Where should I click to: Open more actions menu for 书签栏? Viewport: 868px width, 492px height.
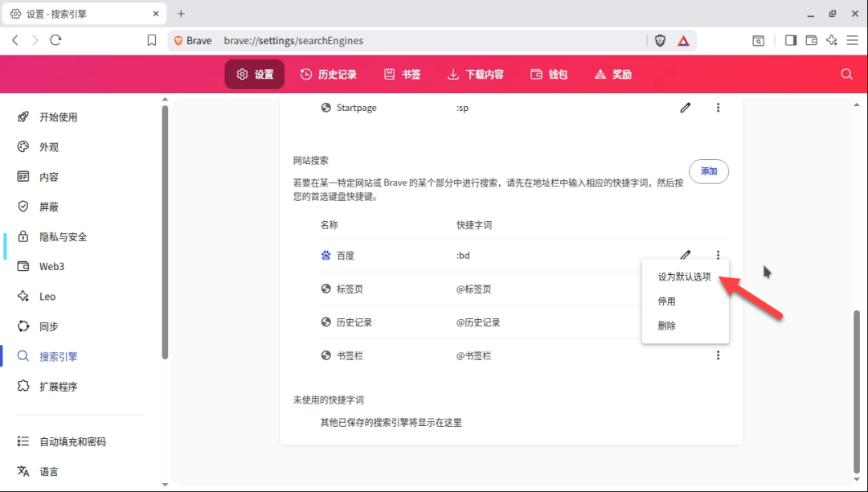tap(718, 355)
